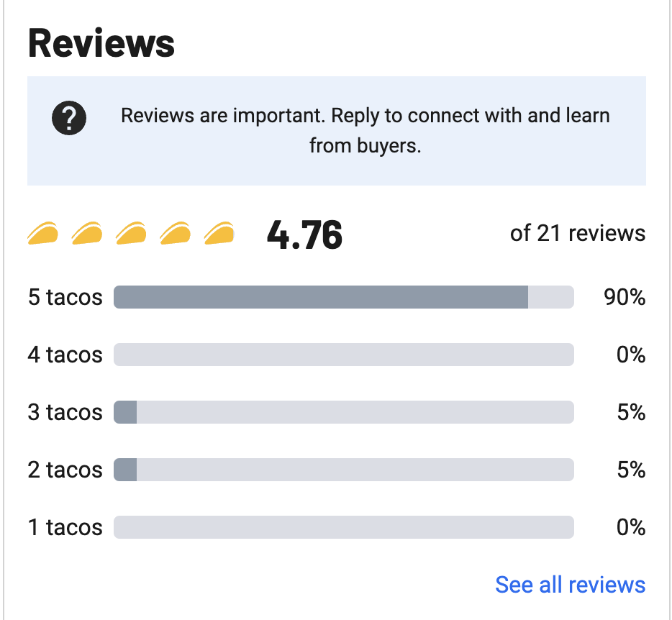
Task: Click the 90% label for 5 tacos
Action: click(x=625, y=297)
